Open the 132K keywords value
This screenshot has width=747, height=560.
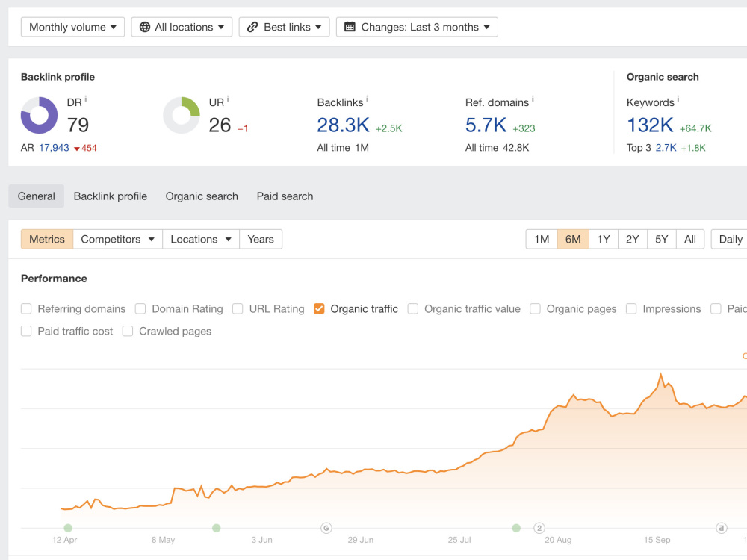650,125
